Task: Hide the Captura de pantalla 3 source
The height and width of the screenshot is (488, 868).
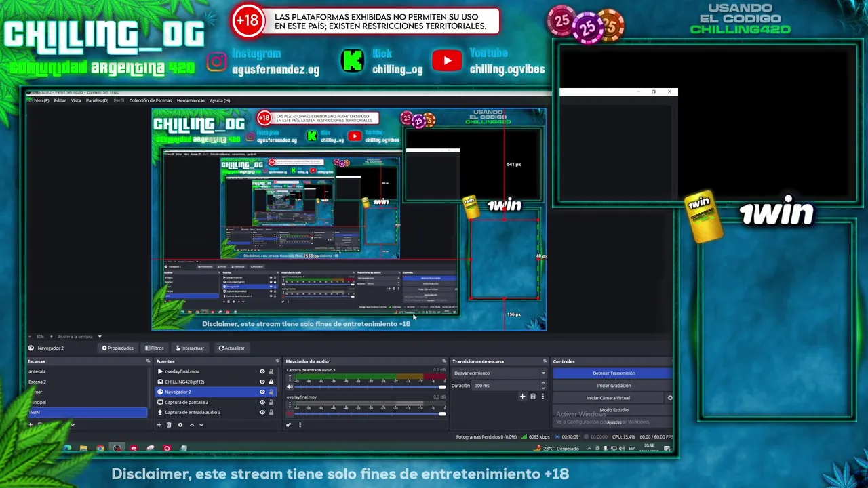Action: tap(262, 402)
